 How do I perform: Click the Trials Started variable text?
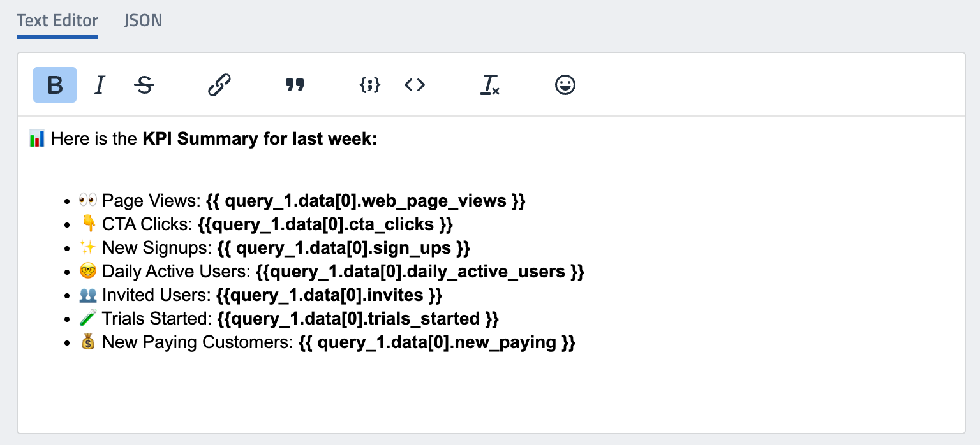click(357, 319)
